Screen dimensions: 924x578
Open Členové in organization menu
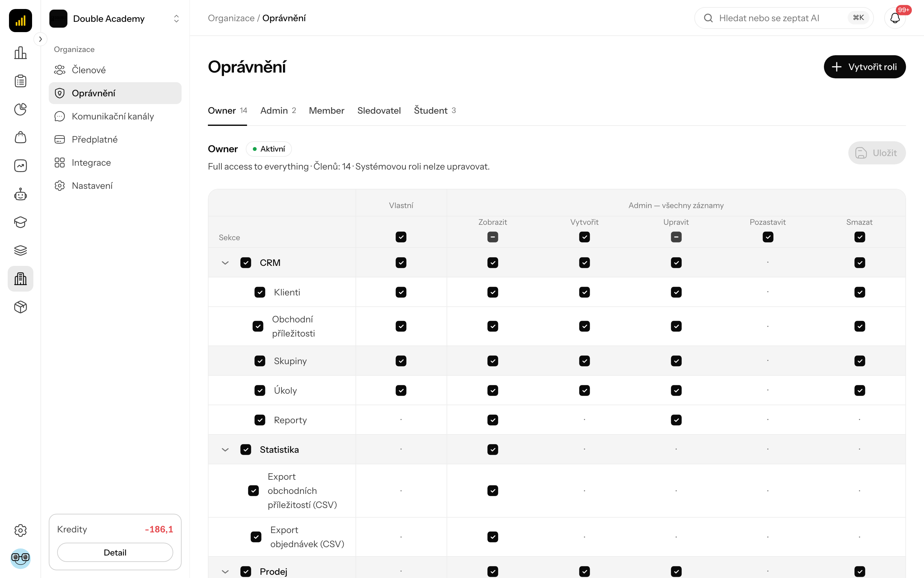(x=115, y=70)
